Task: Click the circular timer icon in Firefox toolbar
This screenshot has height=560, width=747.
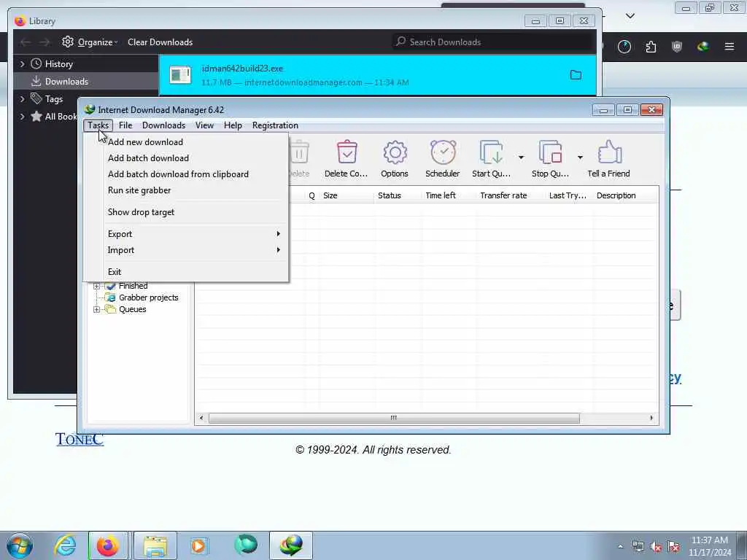Action: click(x=624, y=47)
